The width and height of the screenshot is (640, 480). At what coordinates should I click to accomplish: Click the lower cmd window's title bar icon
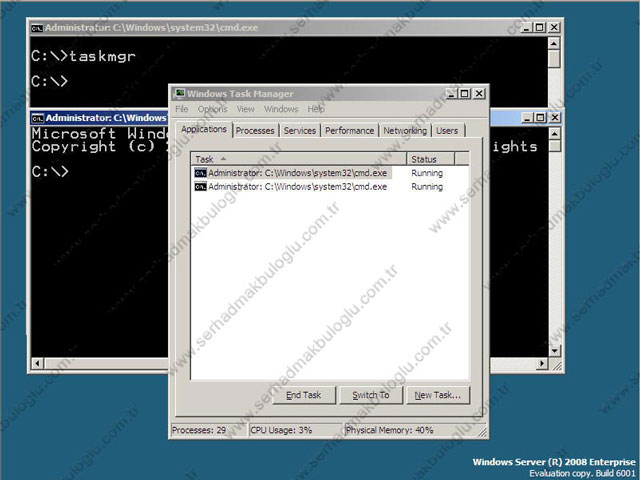click(38, 118)
